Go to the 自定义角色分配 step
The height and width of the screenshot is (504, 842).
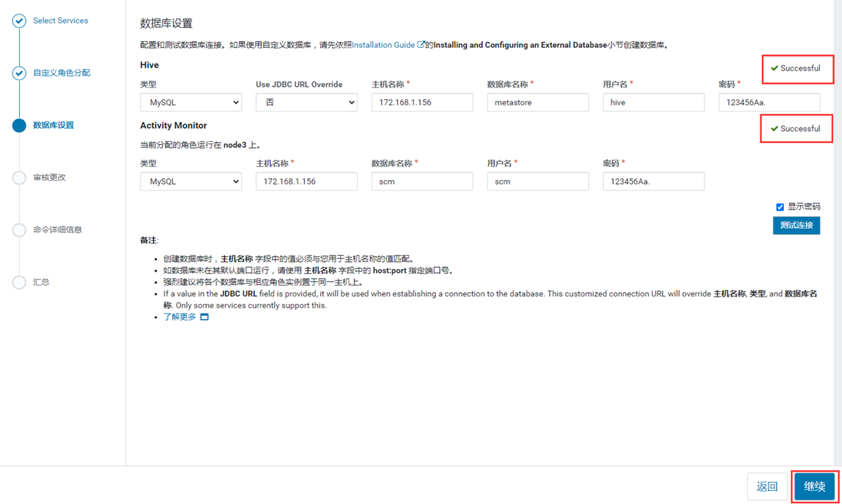(x=62, y=73)
